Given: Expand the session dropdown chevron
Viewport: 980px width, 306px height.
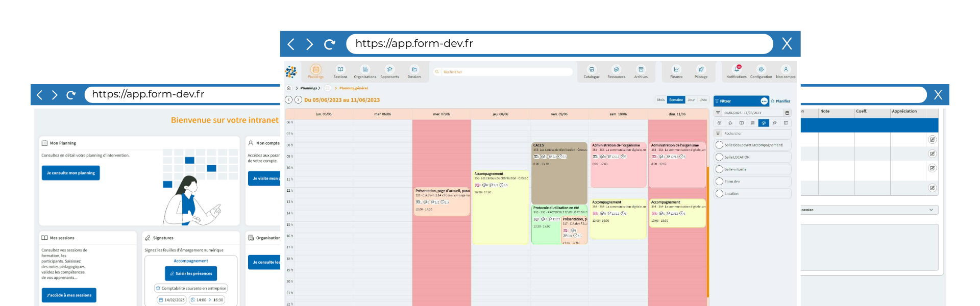Looking at the screenshot, I should pyautogui.click(x=931, y=210).
